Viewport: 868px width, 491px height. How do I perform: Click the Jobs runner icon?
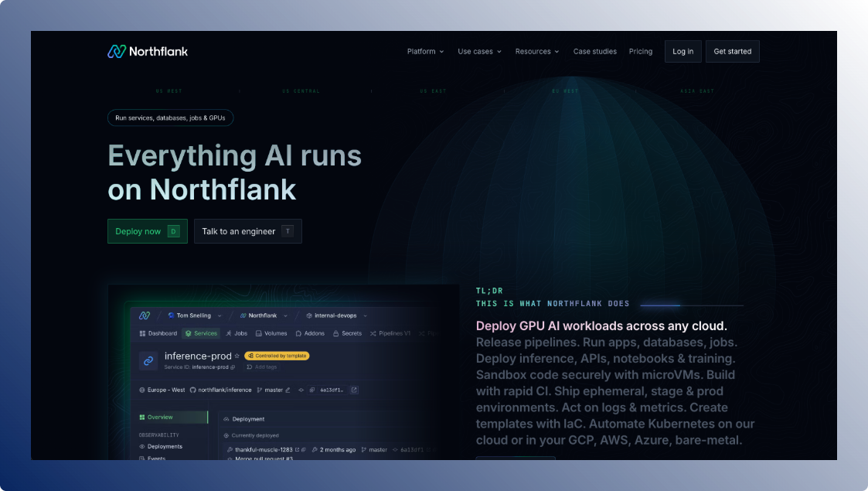point(229,333)
